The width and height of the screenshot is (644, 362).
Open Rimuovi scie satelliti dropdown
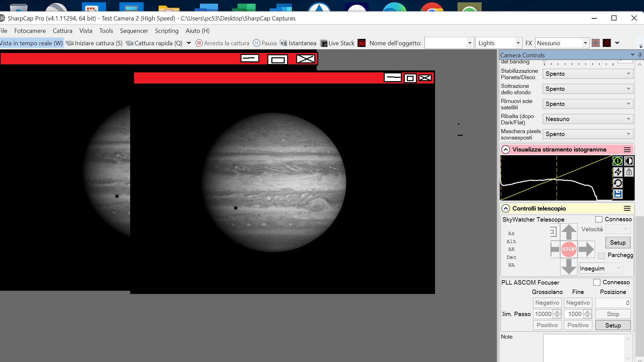coord(588,104)
